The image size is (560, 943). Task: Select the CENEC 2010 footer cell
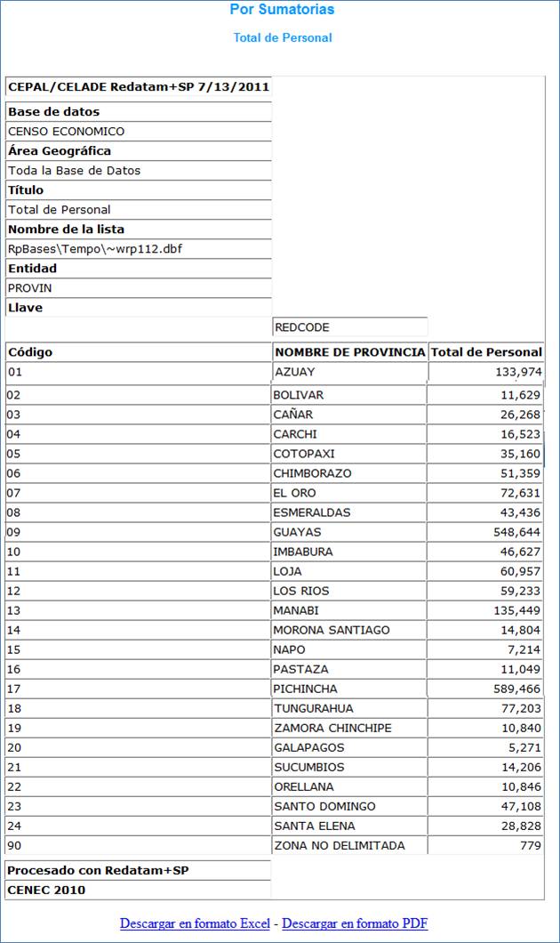point(138,890)
